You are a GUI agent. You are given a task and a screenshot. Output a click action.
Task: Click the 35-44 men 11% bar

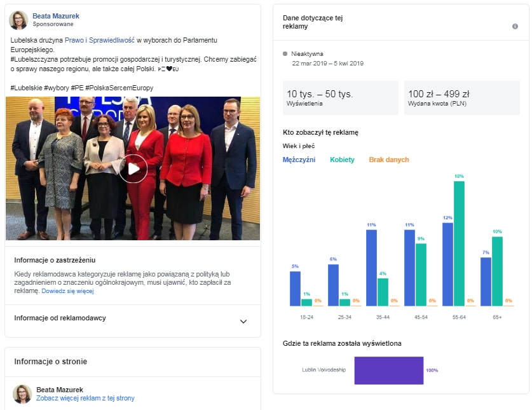[371, 268]
